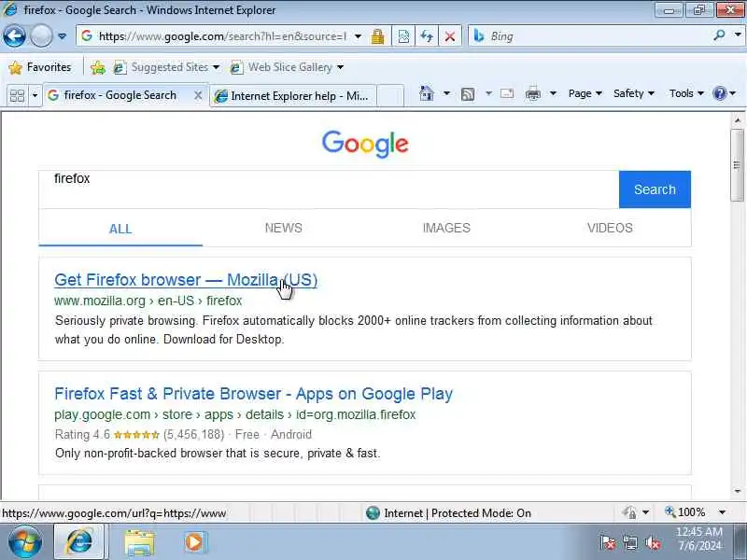Open the tab list dropdown arrow

tap(35, 96)
